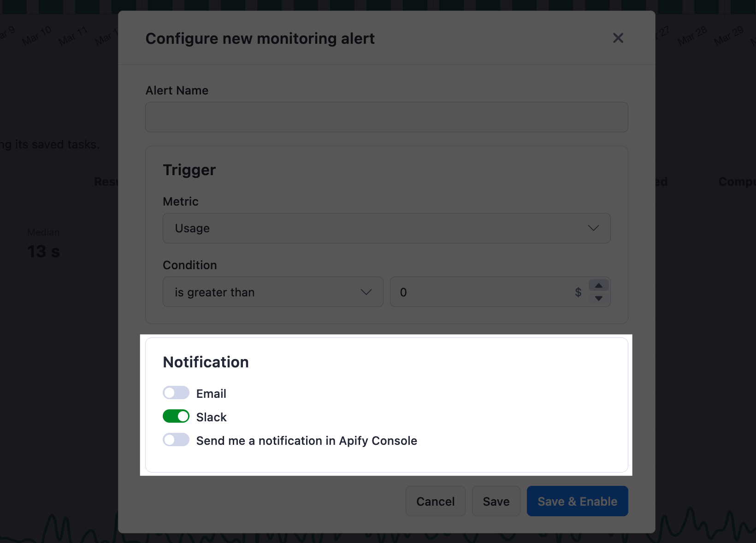Click the Notification section heading
756x543 pixels.
[x=206, y=362]
